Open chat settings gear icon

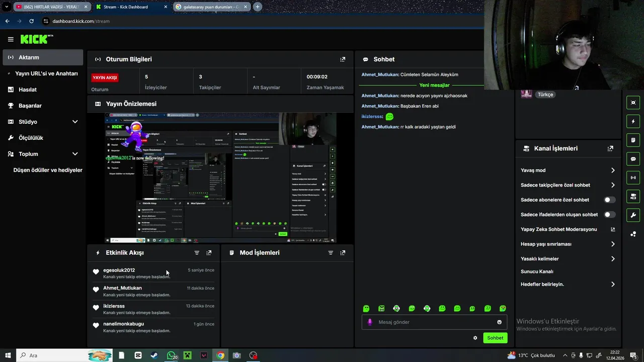pos(475,338)
